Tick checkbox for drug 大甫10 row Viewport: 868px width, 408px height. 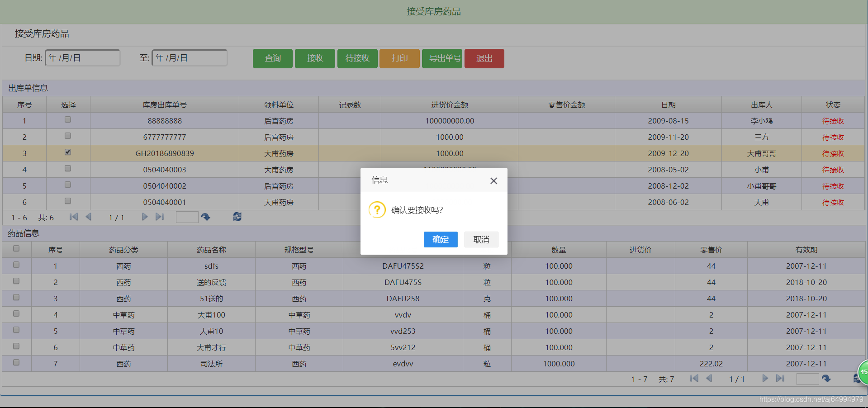coord(16,330)
